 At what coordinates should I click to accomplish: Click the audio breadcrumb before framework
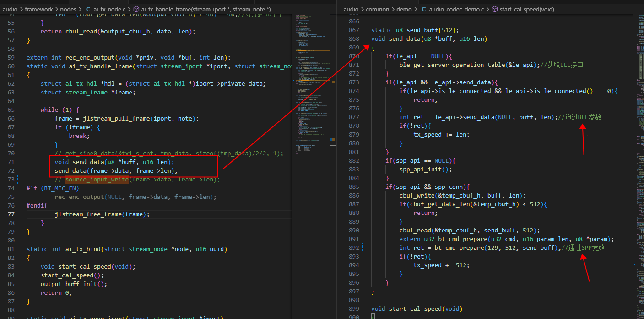tap(10, 9)
